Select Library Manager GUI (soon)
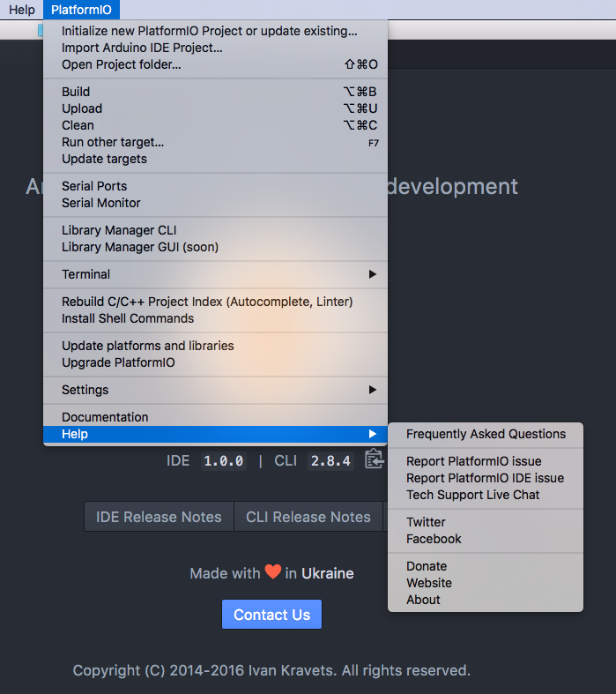This screenshot has height=694, width=616. coord(215,247)
